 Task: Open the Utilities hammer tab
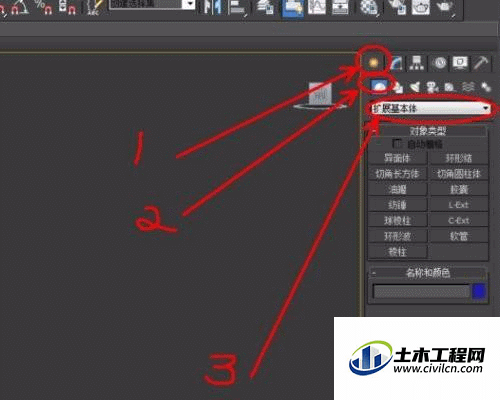[x=481, y=63]
